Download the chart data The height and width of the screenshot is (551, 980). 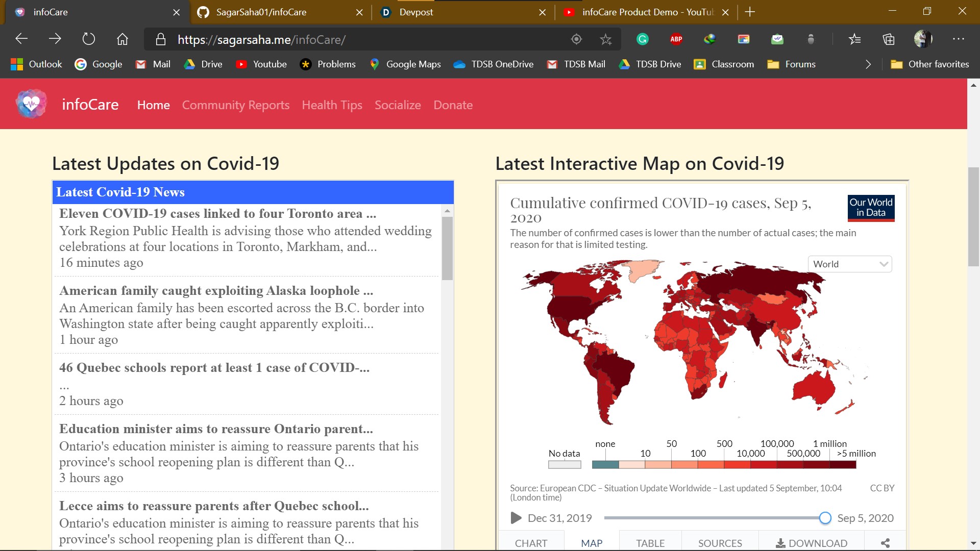[811, 543]
